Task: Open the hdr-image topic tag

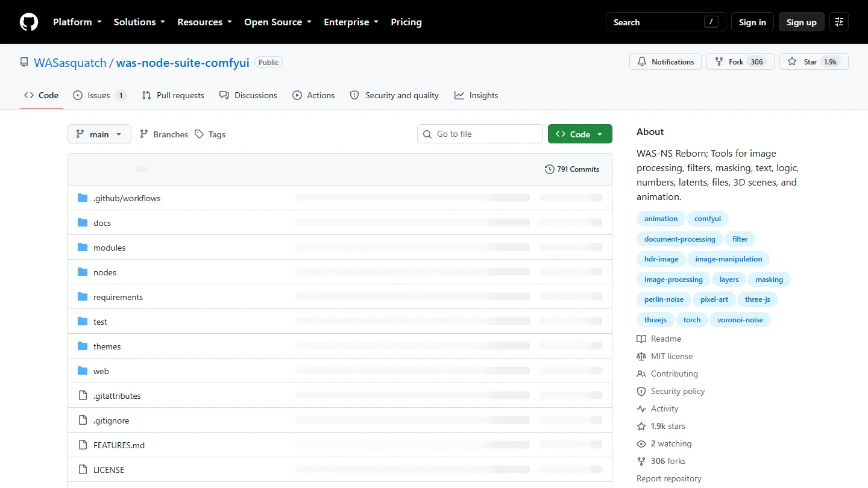Action: tap(661, 259)
